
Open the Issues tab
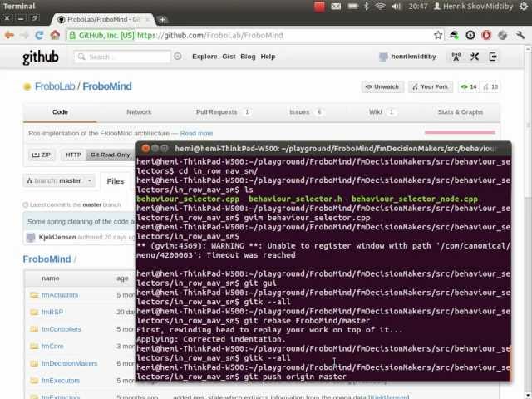[x=305, y=112]
